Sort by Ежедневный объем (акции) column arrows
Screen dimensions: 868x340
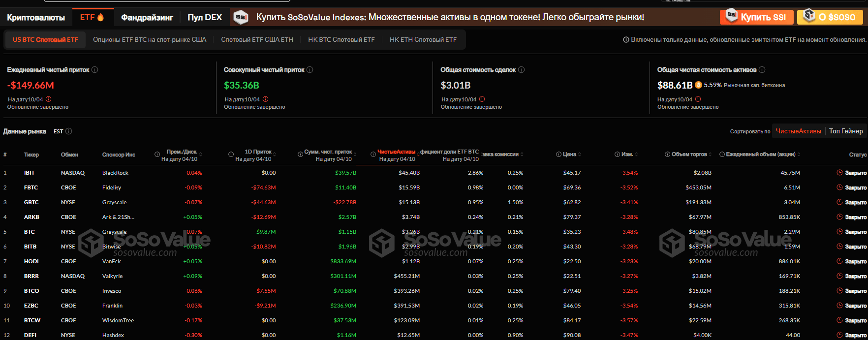coord(799,155)
